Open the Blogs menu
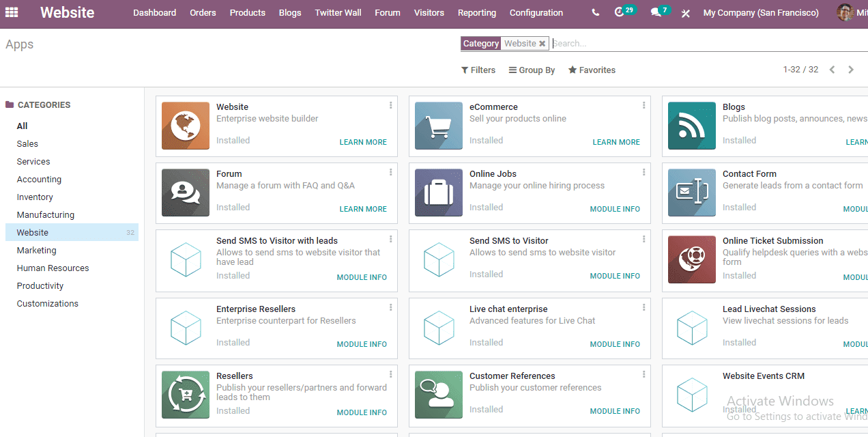The width and height of the screenshot is (868, 437). point(290,13)
